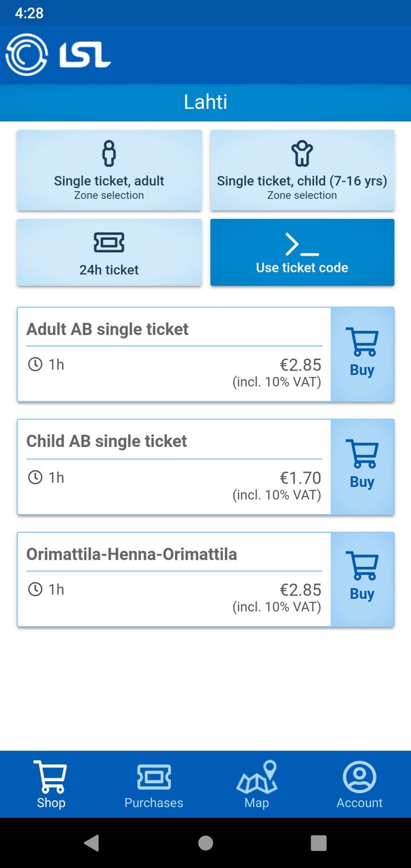Open the Map tab
Screen dimensions: 411x868
256,785
